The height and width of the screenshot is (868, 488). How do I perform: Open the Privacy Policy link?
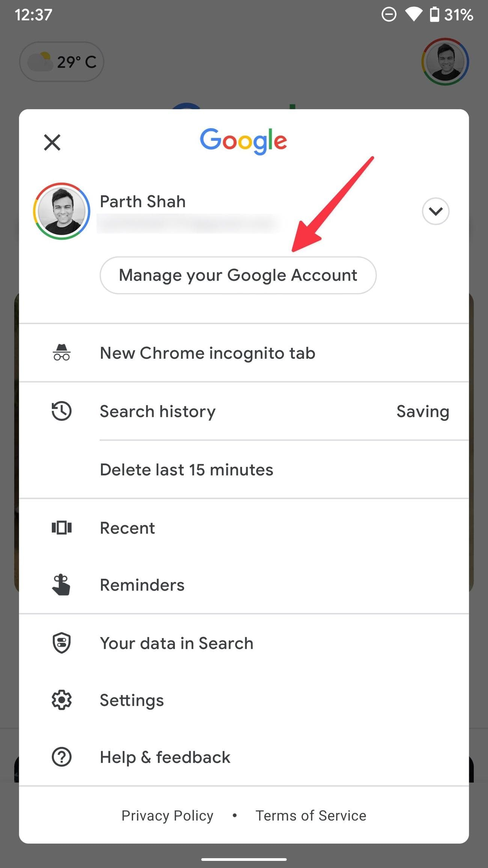pyautogui.click(x=167, y=815)
